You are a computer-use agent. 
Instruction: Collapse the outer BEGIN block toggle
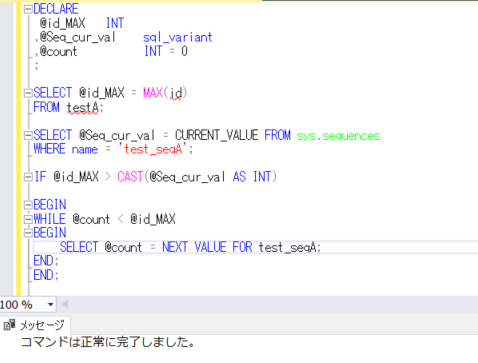28,205
